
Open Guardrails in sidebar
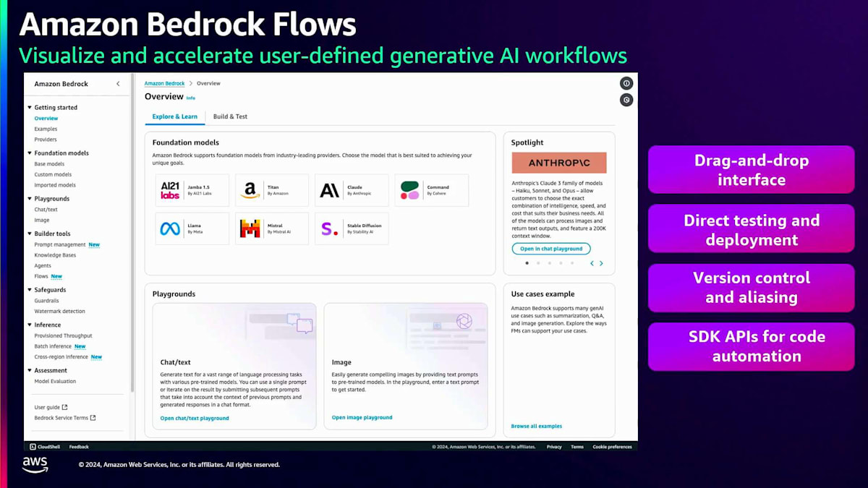click(x=47, y=301)
